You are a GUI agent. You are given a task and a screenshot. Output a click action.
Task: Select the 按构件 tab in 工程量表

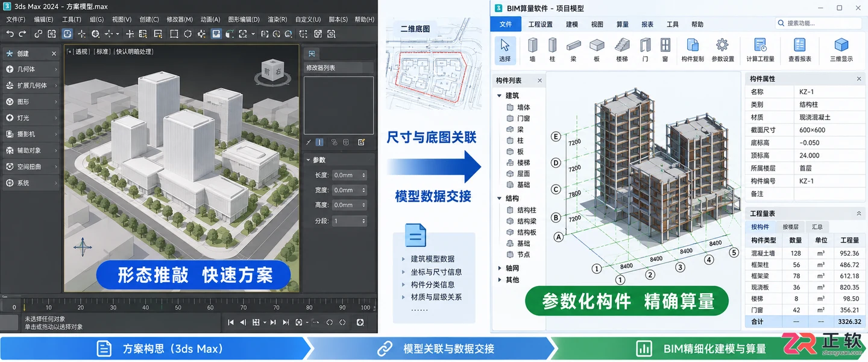click(760, 227)
